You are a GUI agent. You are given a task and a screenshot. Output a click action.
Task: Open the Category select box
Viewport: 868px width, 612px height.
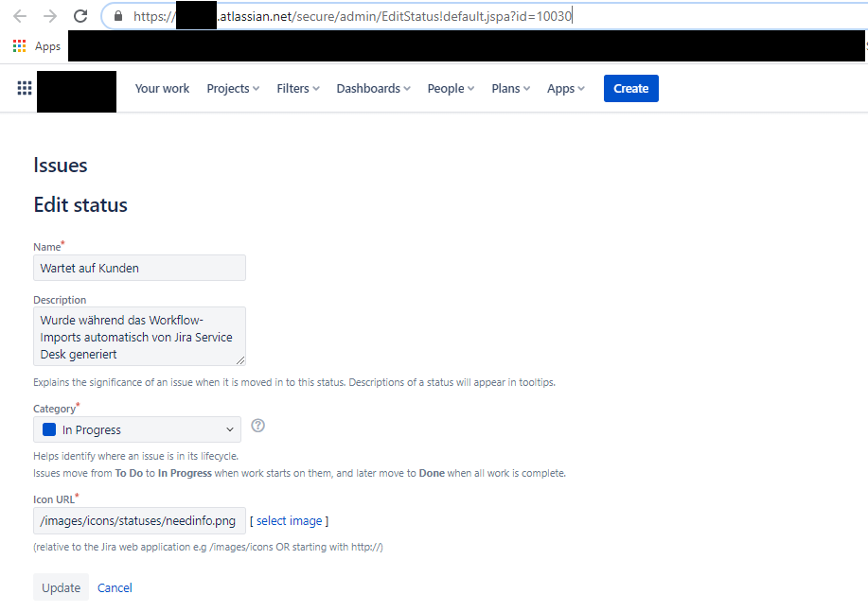click(137, 429)
